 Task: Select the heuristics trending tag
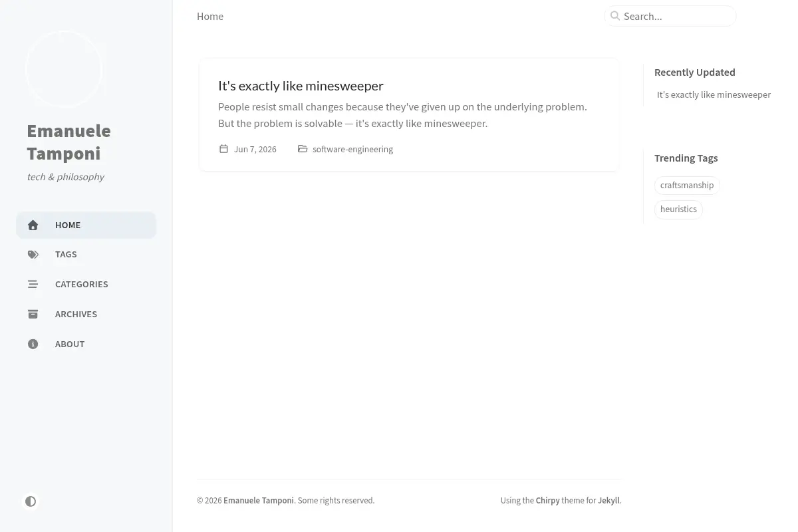coord(678,209)
